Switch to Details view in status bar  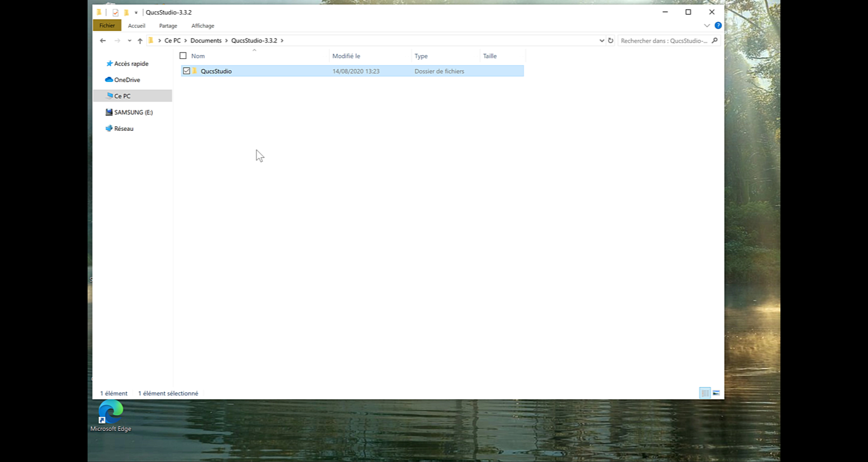tap(705, 393)
